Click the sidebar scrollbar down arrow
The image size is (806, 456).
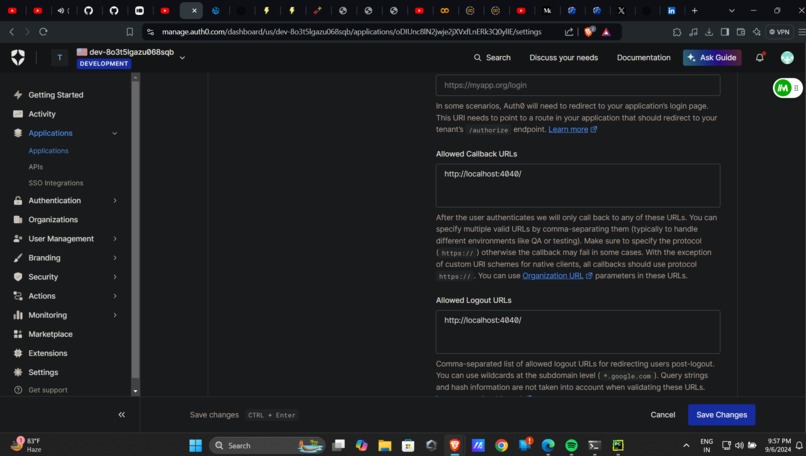click(x=135, y=391)
